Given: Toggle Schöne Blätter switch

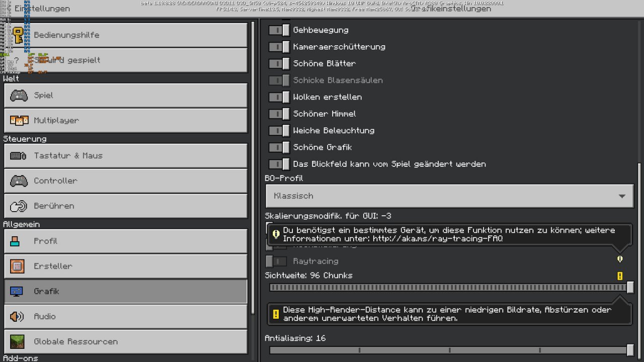Looking at the screenshot, I should click(x=279, y=64).
